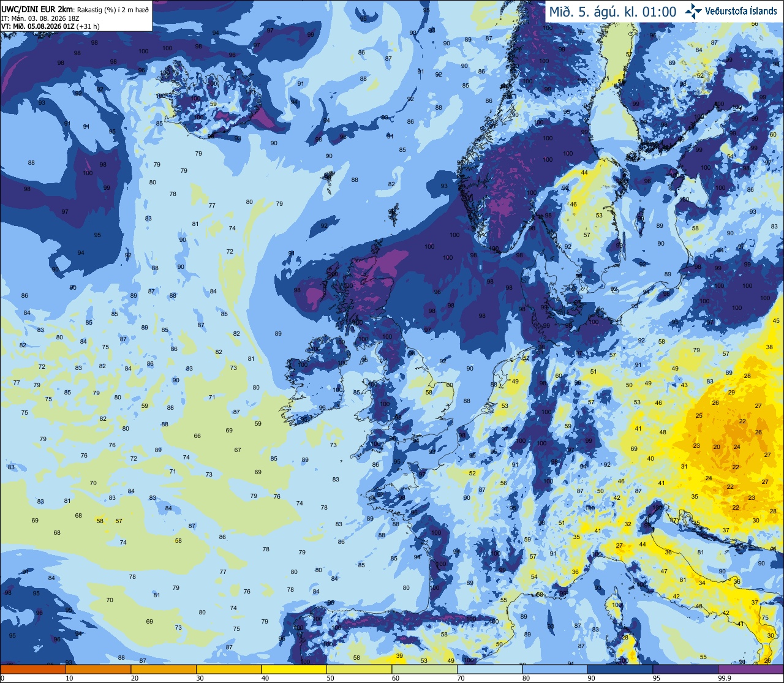Viewport: 784px width, 683px height.
Task: Pick the amber 30–40 legend swatch
Action: pyautogui.click(x=229, y=669)
